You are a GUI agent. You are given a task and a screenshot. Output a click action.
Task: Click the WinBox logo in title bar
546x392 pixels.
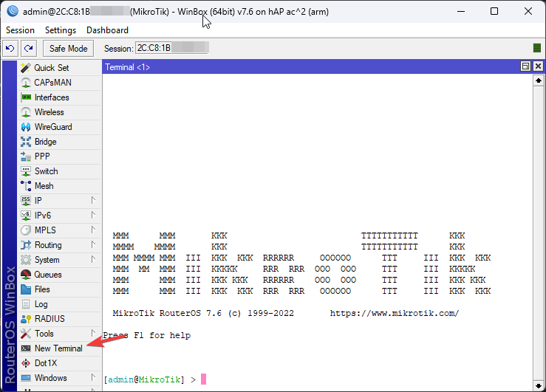[x=13, y=12]
